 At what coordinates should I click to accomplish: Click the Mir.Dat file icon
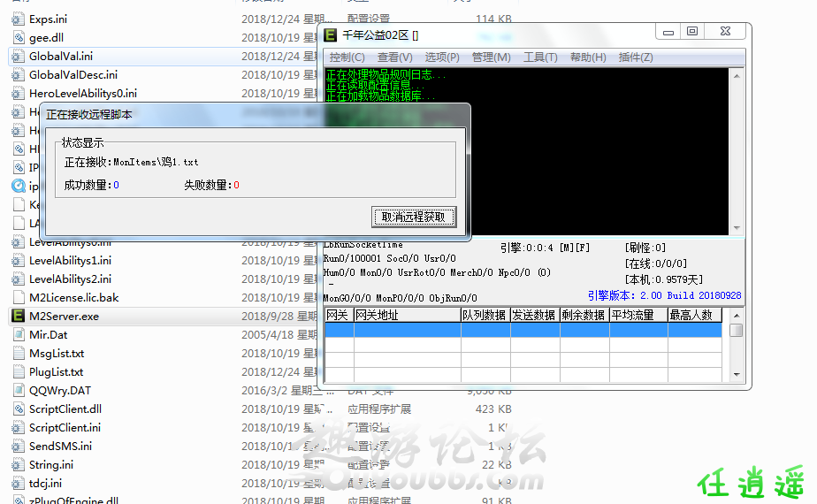(x=19, y=334)
